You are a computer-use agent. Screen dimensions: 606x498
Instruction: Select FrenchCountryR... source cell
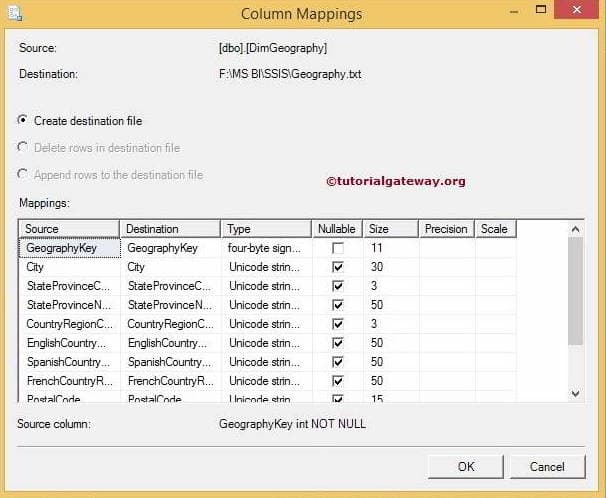tap(70, 381)
